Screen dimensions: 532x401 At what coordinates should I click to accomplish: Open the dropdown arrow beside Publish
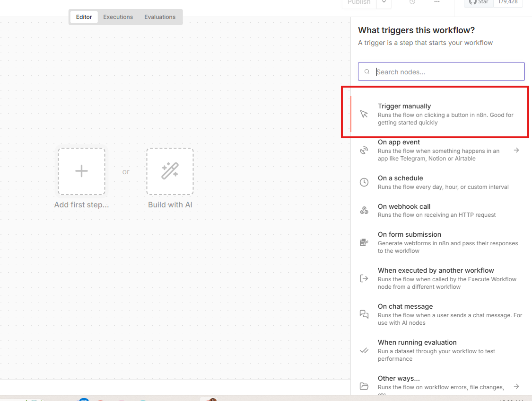[x=384, y=2]
